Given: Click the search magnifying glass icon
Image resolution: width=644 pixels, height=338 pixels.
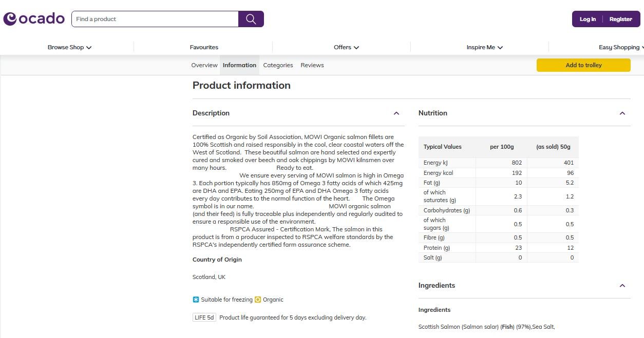Looking at the screenshot, I should pyautogui.click(x=251, y=18).
